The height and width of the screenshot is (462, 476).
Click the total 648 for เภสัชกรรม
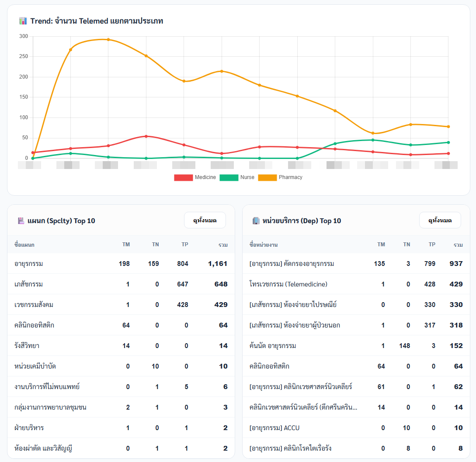(221, 284)
